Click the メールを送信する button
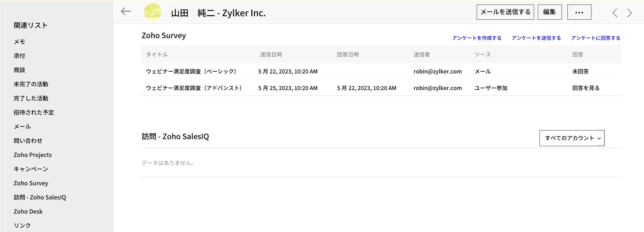This screenshot has height=232, width=644. click(505, 12)
